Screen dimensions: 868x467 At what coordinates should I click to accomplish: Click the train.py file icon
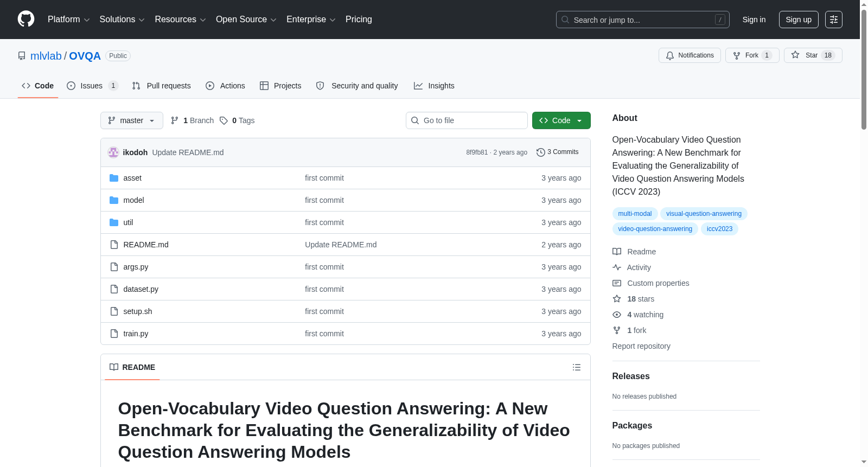tap(114, 334)
